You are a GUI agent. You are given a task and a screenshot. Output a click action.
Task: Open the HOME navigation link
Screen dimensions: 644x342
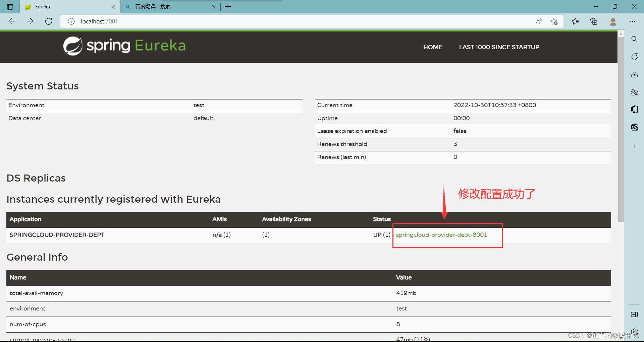coord(433,47)
